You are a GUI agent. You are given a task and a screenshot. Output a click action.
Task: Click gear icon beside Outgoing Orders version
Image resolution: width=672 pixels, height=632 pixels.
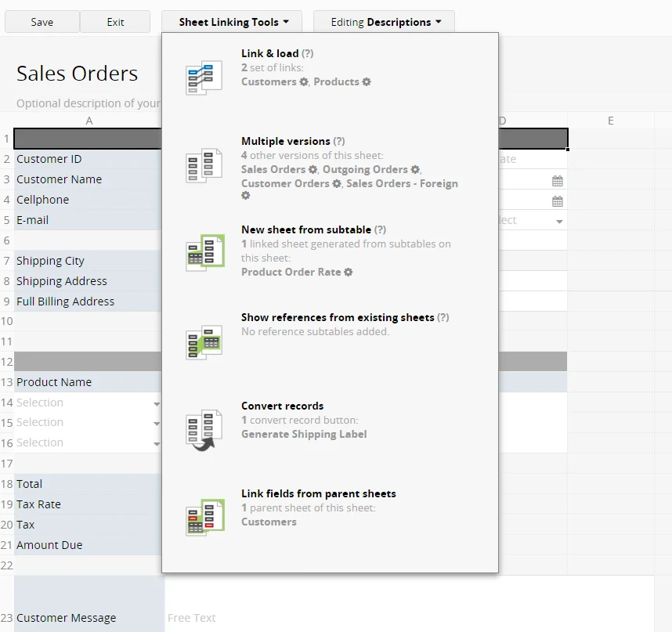tap(415, 170)
